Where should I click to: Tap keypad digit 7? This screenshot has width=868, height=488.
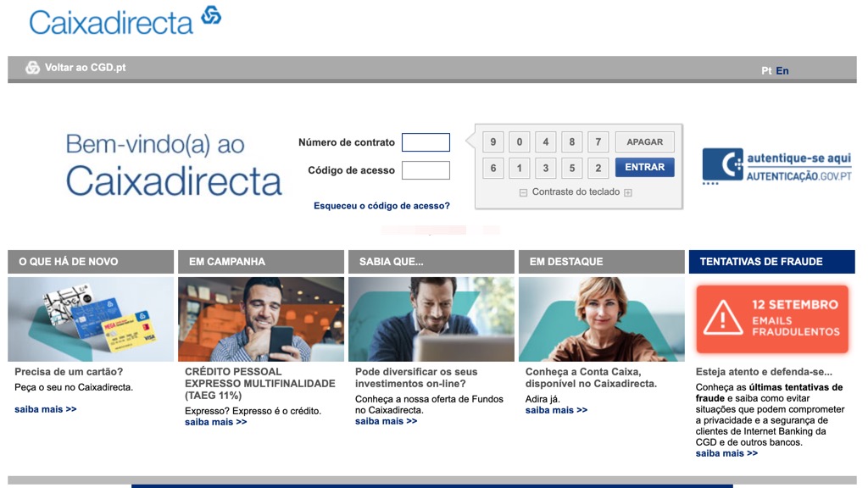[x=598, y=142]
